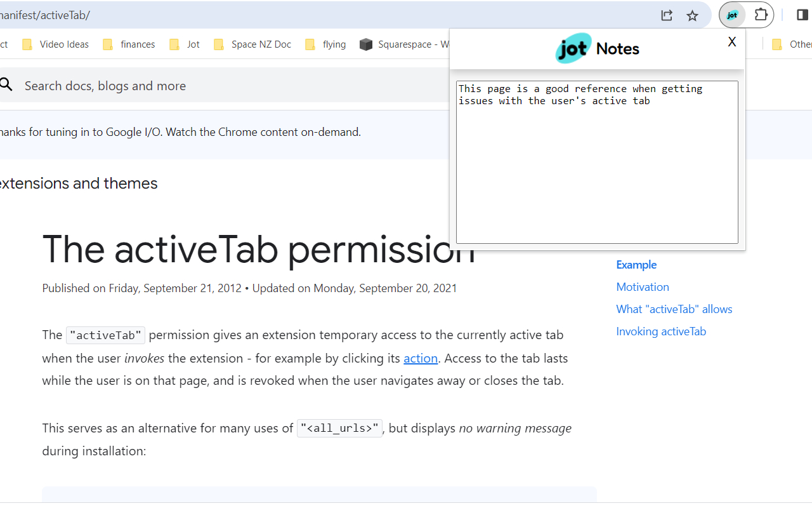This screenshot has width=812, height=508.
Task: Click into the jot Notes text area
Action: tap(596, 162)
